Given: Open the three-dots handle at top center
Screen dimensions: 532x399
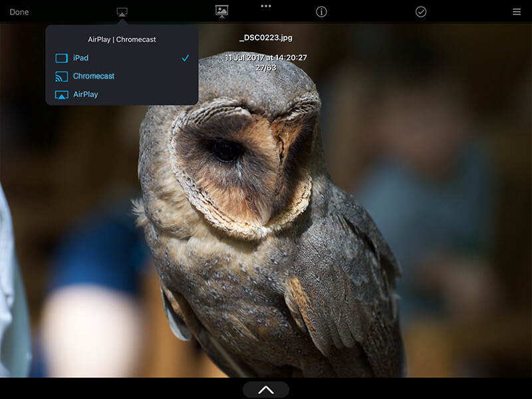Looking at the screenshot, I should (x=266, y=6).
